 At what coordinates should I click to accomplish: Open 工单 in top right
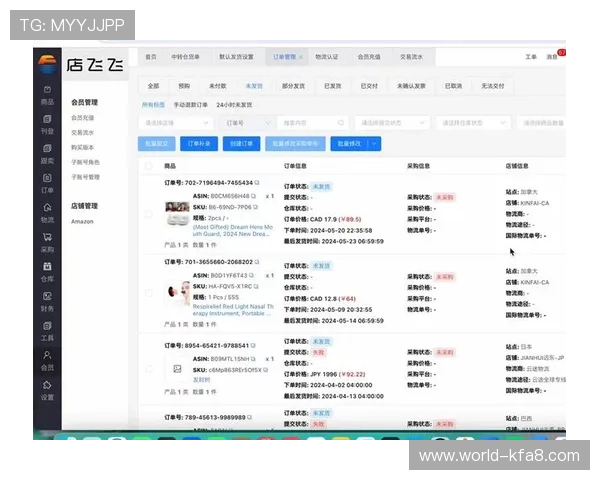click(531, 57)
